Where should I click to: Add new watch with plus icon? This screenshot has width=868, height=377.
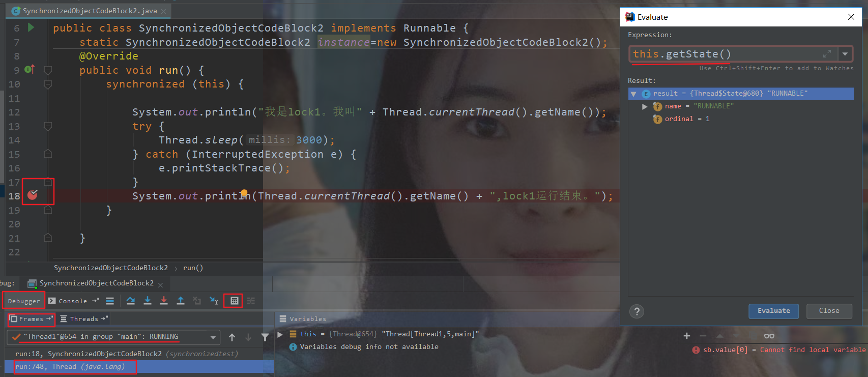point(687,336)
